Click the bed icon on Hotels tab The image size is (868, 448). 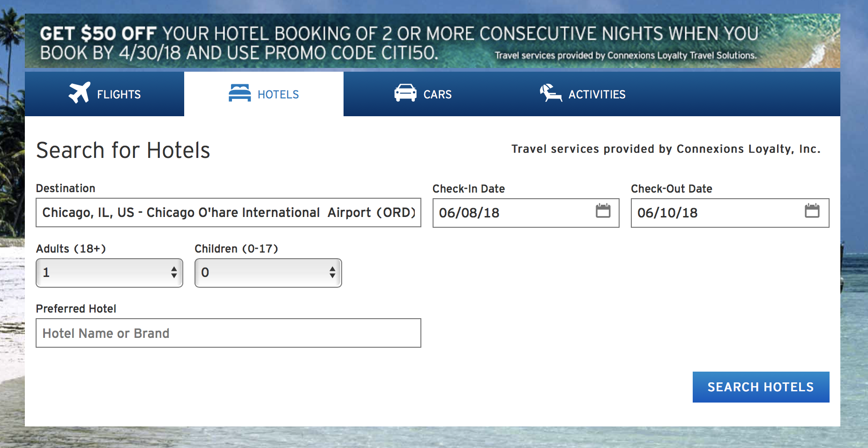coord(239,93)
